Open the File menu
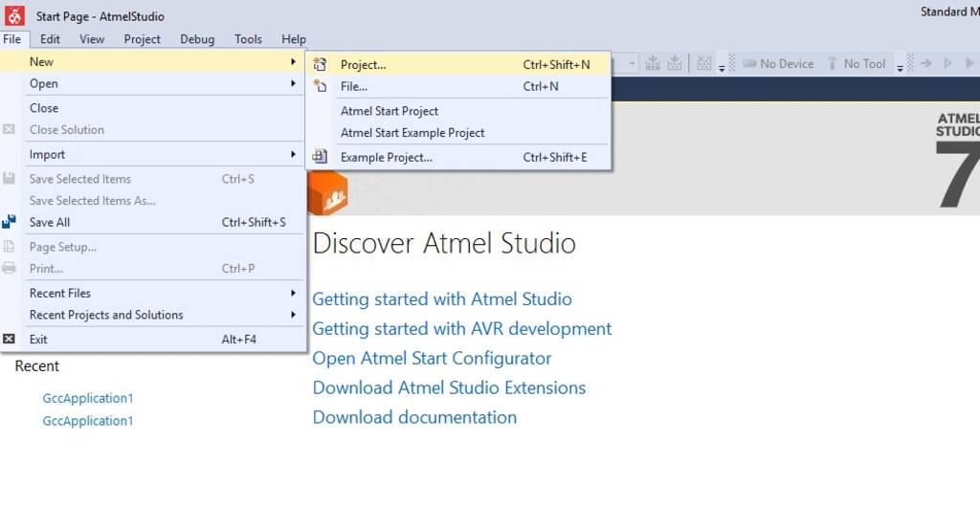Image resolution: width=980 pixels, height=507 pixels. coord(11,38)
